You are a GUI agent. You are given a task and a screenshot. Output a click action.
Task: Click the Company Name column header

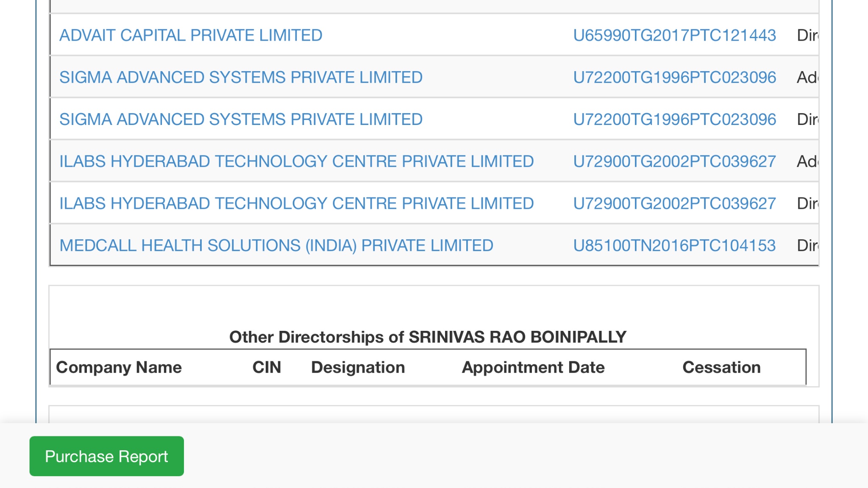tap(119, 367)
